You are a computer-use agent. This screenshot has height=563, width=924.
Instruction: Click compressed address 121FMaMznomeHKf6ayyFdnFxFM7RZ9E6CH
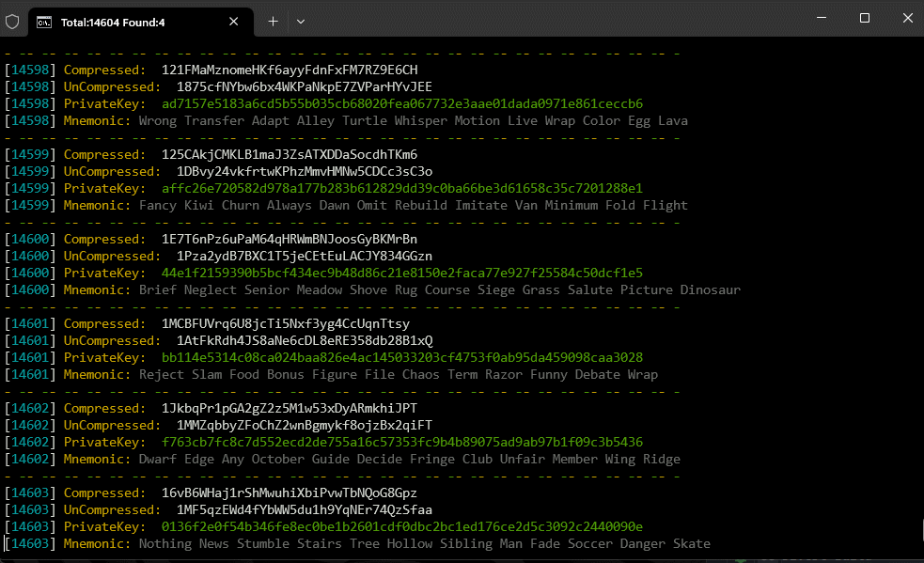(x=290, y=70)
